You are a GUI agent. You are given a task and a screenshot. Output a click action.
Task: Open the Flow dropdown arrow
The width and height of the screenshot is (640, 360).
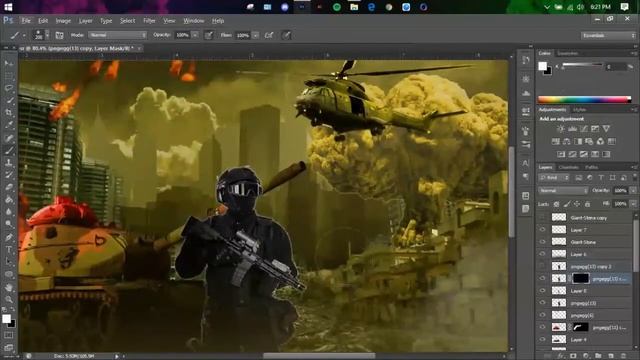[x=256, y=36]
